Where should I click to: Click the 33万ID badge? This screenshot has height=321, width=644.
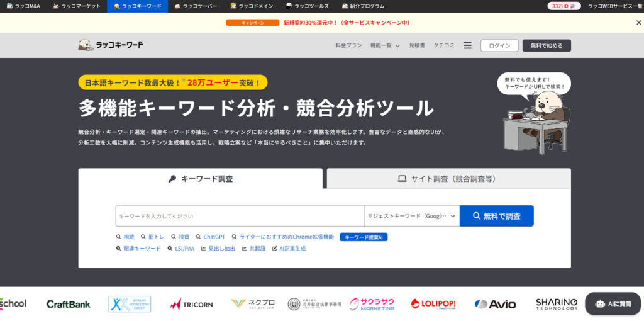click(564, 6)
